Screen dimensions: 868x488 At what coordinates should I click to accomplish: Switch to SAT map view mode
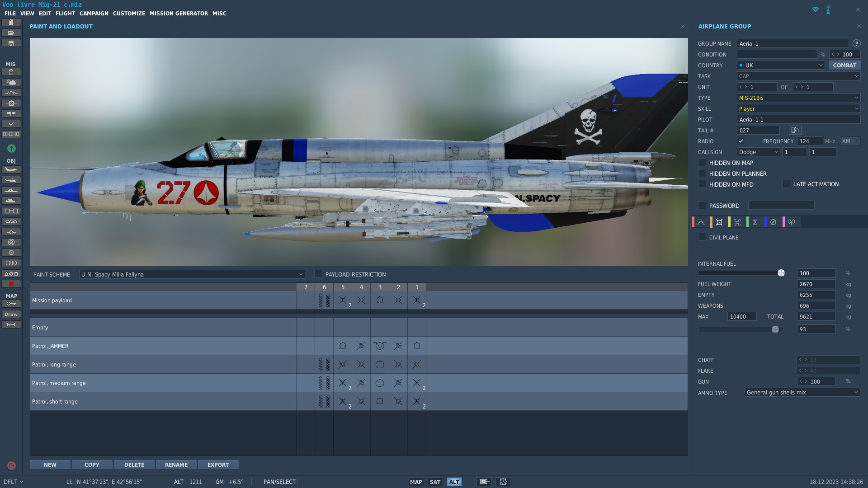pyautogui.click(x=435, y=482)
